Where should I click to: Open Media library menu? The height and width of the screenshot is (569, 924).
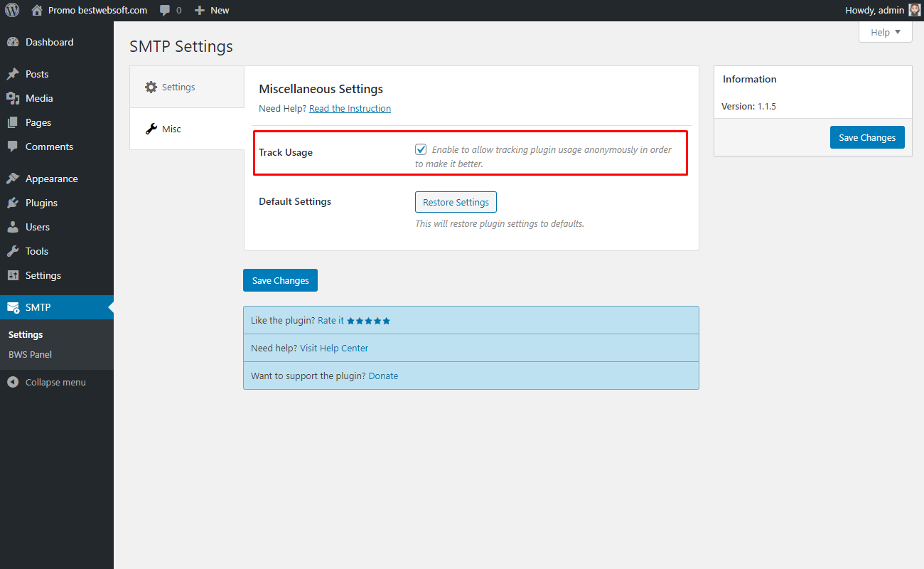pyautogui.click(x=57, y=98)
